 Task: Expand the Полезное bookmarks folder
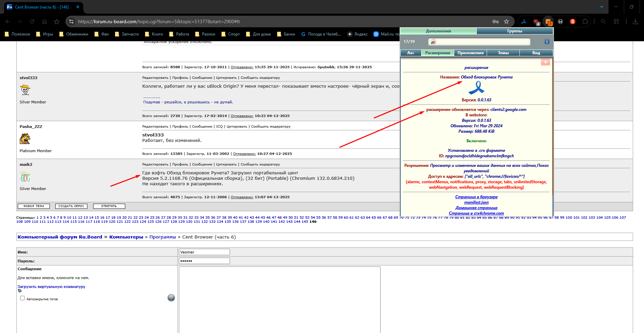click(x=17, y=34)
